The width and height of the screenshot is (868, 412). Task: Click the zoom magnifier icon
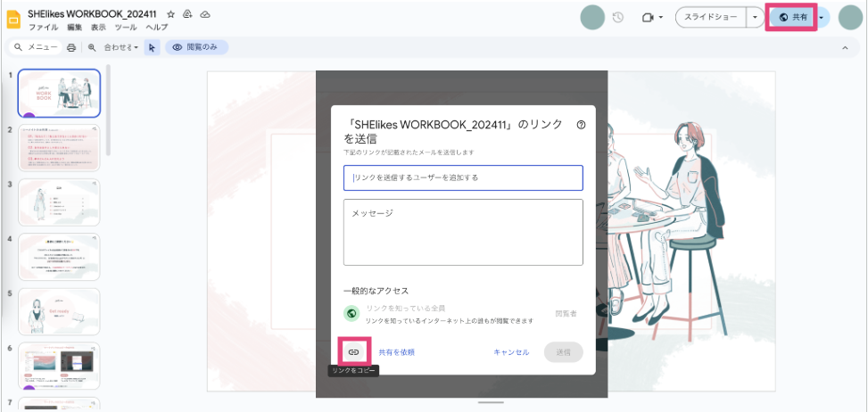[91, 47]
